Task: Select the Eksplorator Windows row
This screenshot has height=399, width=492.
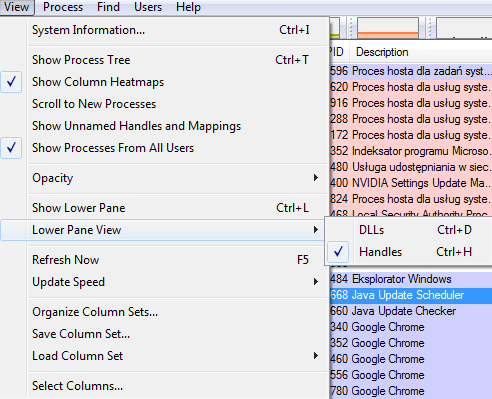Action: click(x=411, y=279)
